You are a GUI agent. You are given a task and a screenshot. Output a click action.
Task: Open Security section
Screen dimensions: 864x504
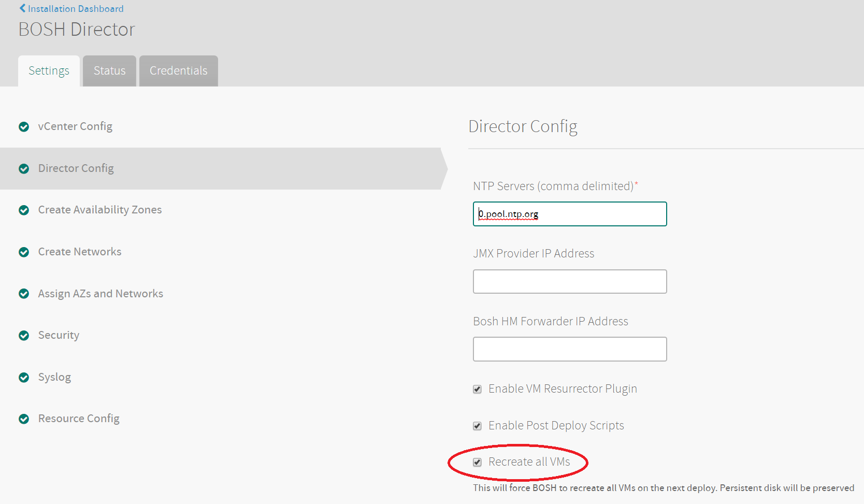point(59,335)
